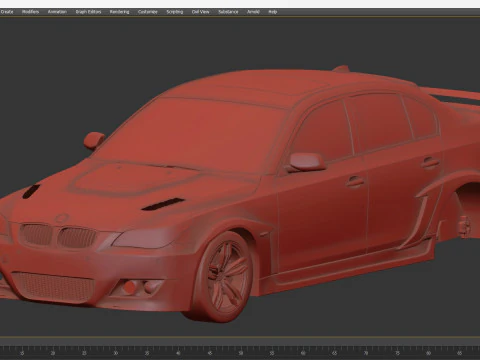Viewport: 480px width, 360px height.
Task: Jump to frame 65 on the timeline
Action: (x=335, y=353)
